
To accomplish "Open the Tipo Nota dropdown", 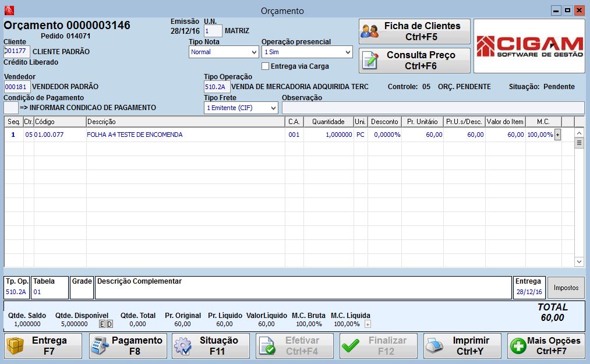I will pos(224,52).
